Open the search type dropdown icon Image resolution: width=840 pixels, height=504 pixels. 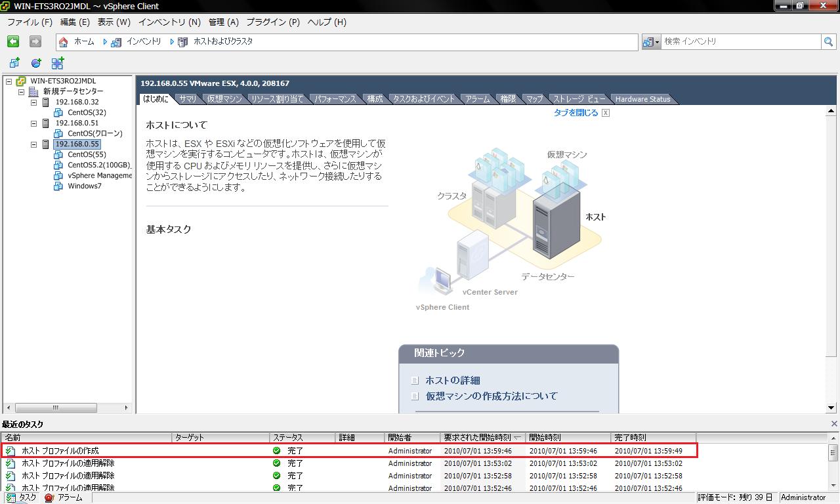point(651,41)
